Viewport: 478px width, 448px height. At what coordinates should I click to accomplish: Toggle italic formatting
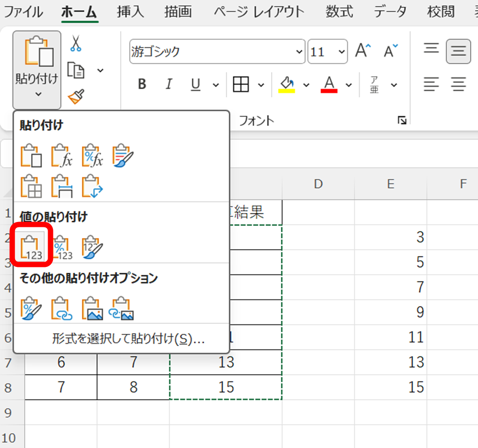pyautogui.click(x=169, y=84)
